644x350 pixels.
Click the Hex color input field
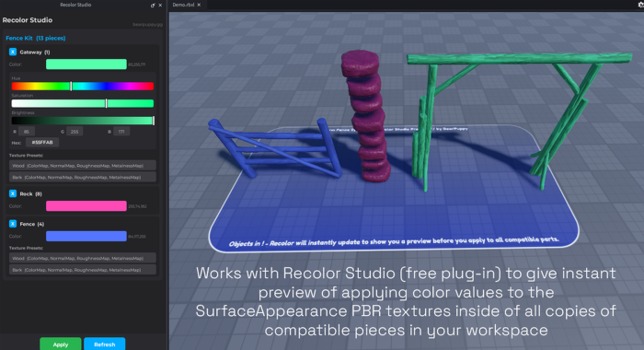42,143
